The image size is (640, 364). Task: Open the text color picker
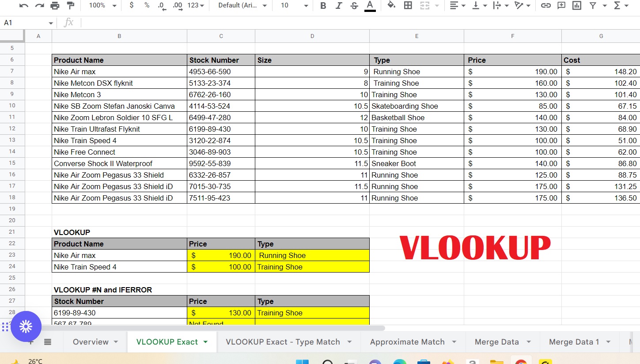pyautogui.click(x=370, y=6)
